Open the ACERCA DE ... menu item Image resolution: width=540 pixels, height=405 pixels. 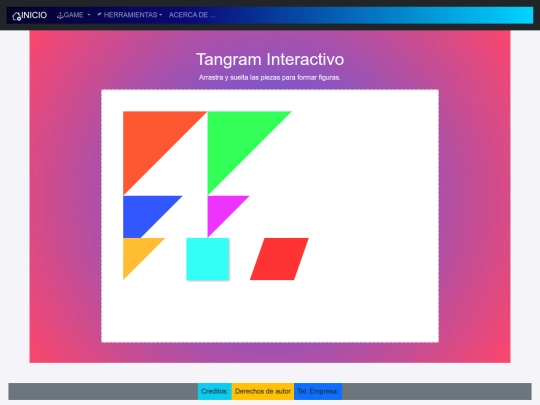click(x=192, y=15)
